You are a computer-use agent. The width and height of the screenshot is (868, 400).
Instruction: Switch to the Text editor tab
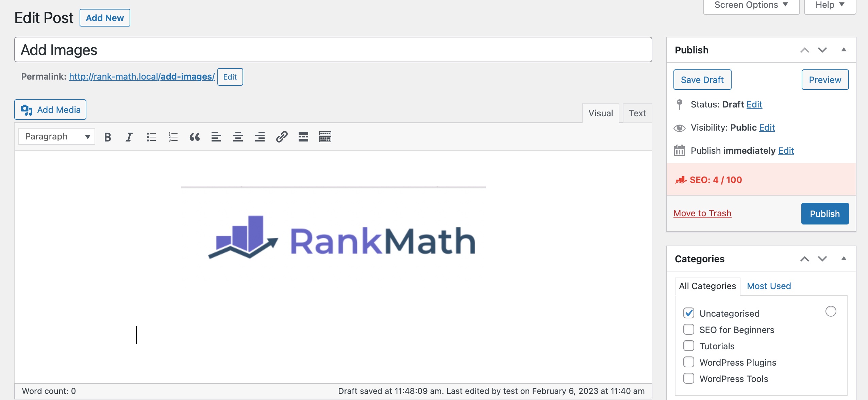pyautogui.click(x=637, y=112)
